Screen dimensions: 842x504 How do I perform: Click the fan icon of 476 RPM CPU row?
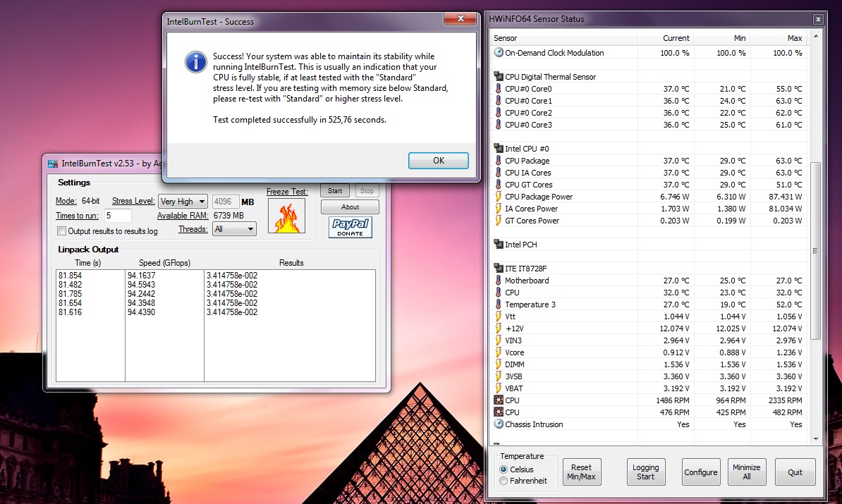click(499, 412)
